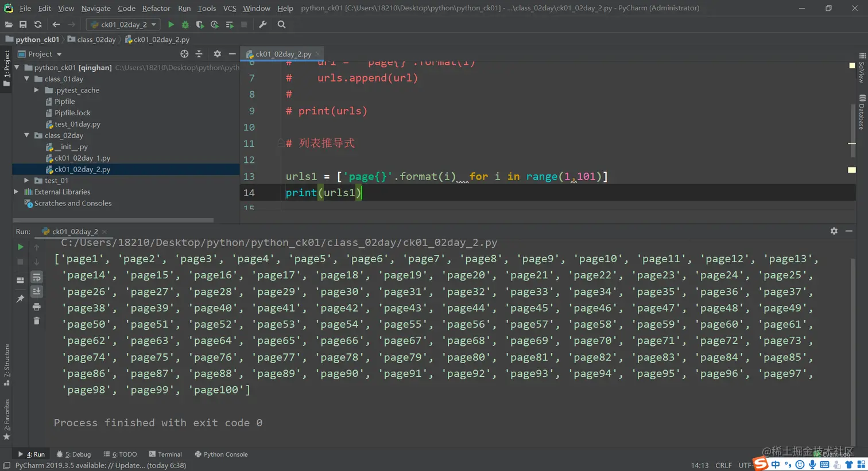Open the Terminal tool window
This screenshot has width=868, height=471.
(x=165, y=454)
